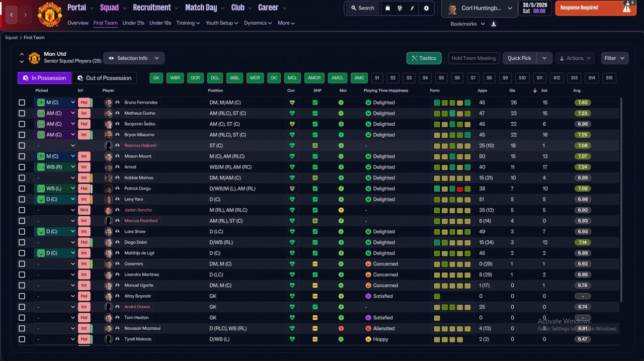This screenshot has height=361, width=644.
Task: Tick the checkbox for Matheus Cunha
Action: pos(22,114)
